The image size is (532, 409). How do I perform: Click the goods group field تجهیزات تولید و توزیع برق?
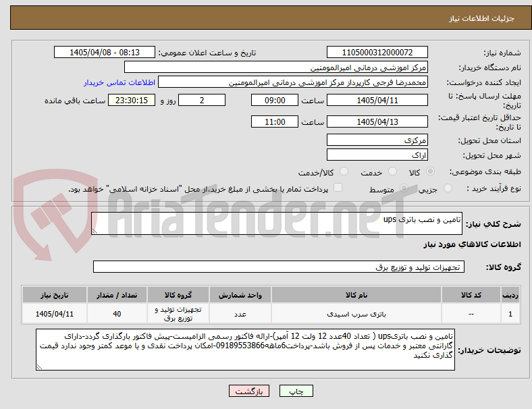[x=279, y=267]
